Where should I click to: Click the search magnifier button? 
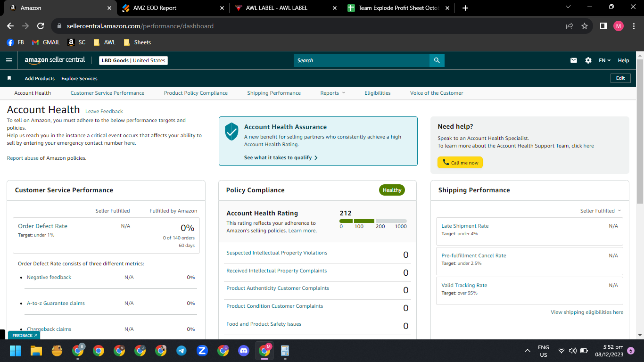(437, 60)
